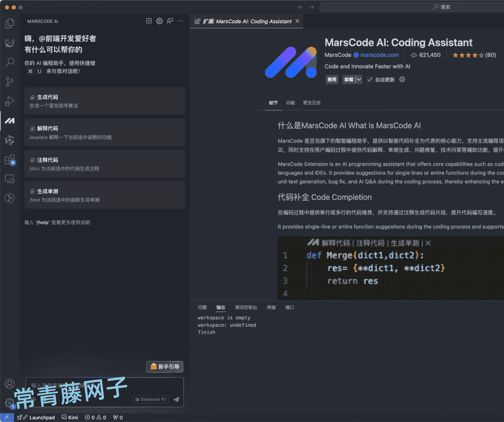Screen dimensions: 504x422
Task: Open the Extensions view with badge
Action: [x=10, y=160]
